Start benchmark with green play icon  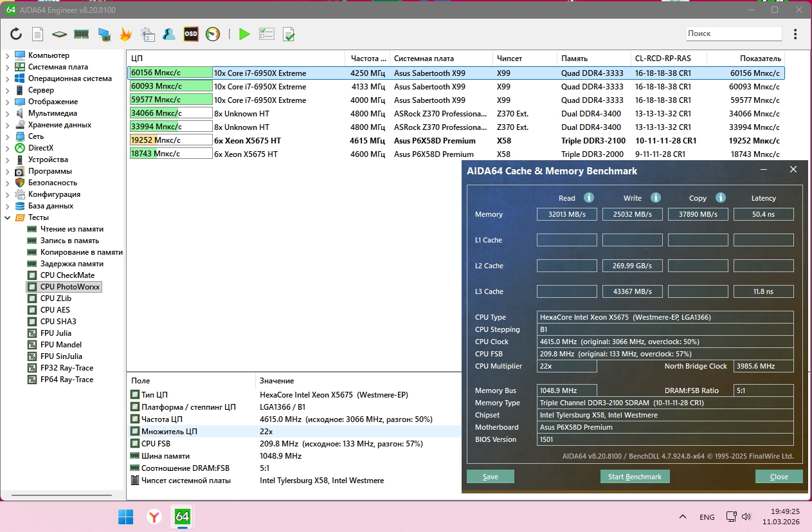coord(244,34)
